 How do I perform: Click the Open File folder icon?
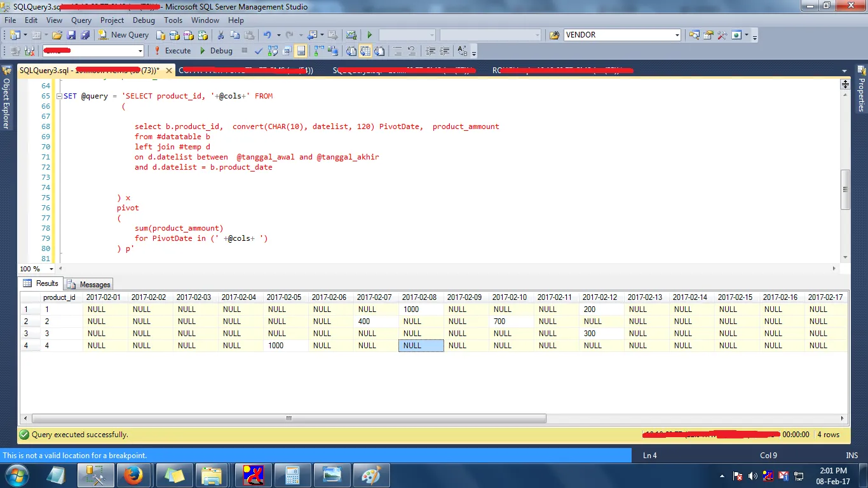click(x=57, y=35)
